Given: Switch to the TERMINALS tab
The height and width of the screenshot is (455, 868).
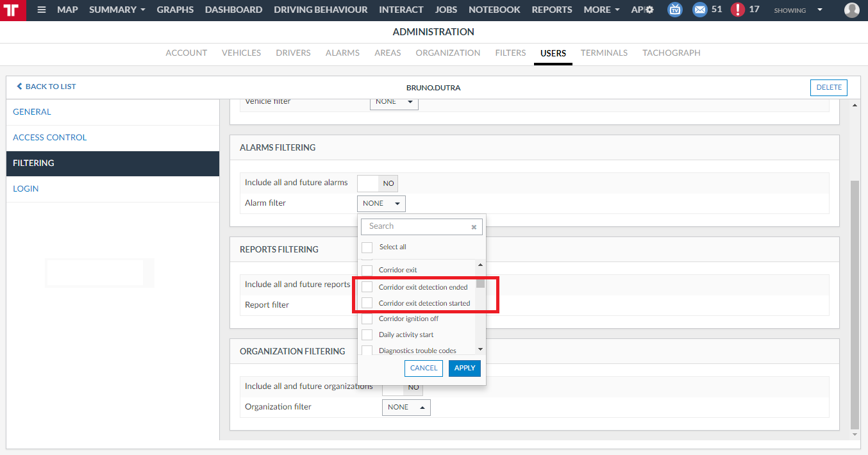Looking at the screenshot, I should [x=604, y=53].
